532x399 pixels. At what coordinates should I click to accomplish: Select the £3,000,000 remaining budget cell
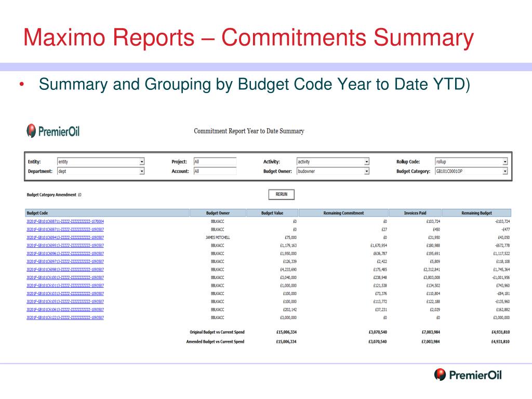[x=501, y=318]
